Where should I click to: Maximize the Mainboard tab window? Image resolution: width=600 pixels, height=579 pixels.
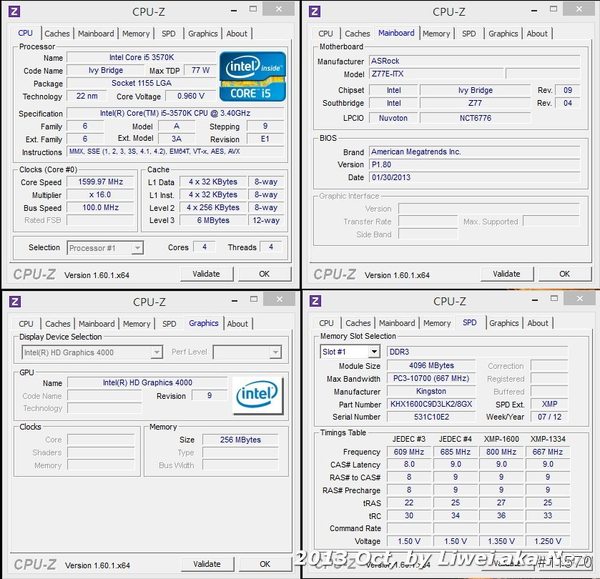coord(553,9)
